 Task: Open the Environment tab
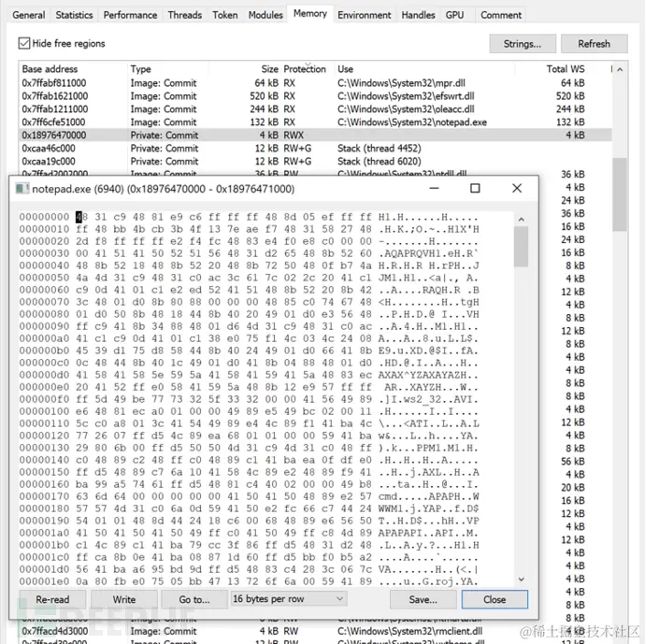point(364,15)
